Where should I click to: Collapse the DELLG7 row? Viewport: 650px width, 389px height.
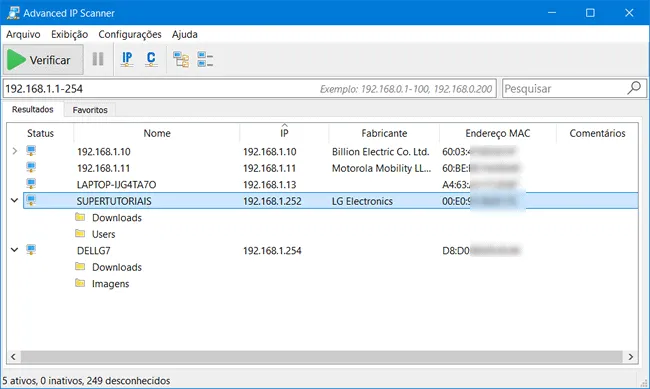pyautogui.click(x=15, y=250)
